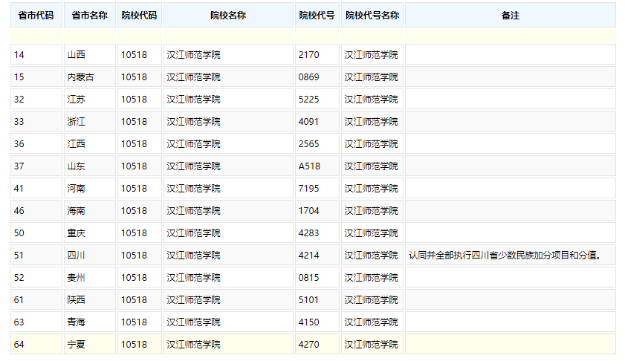Click the 院校代号 value 7195
This screenshot has height=364, width=625.
[x=308, y=189]
